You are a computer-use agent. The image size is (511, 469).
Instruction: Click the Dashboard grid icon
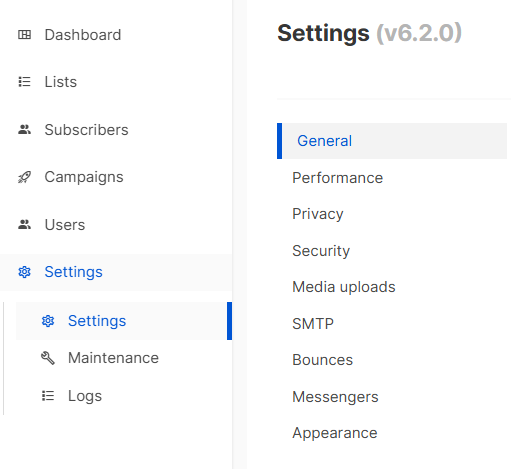24,35
